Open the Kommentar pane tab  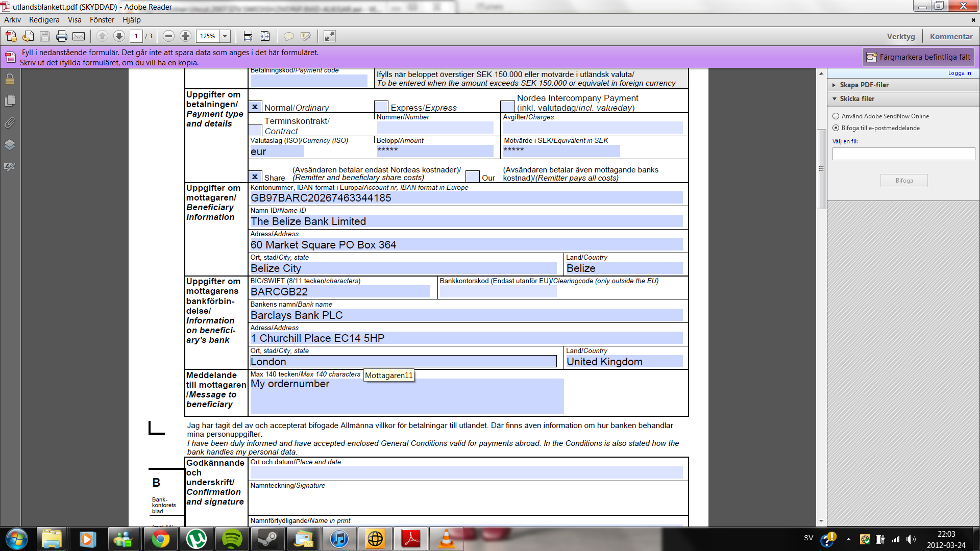pos(951,37)
